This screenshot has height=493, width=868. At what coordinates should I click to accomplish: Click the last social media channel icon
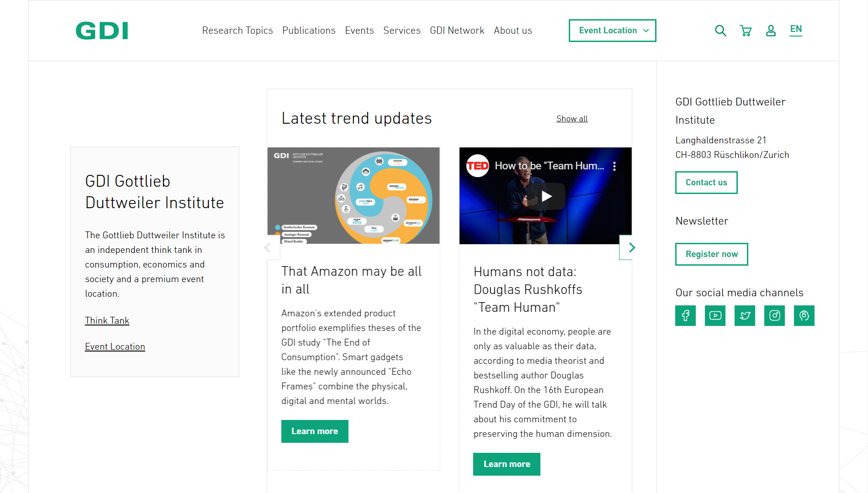coord(804,315)
